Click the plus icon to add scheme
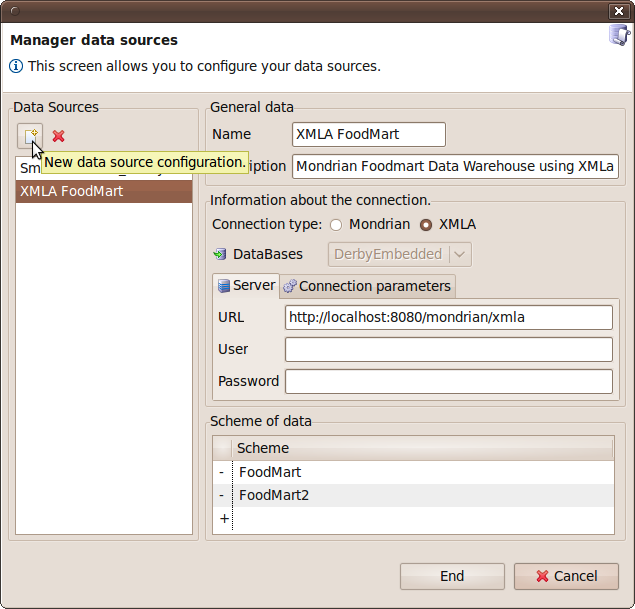 [223, 519]
